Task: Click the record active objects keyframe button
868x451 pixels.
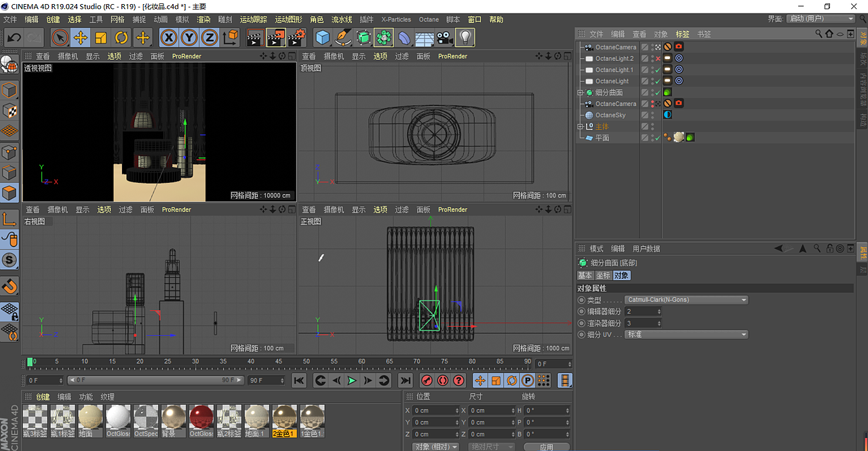Action: [x=427, y=380]
